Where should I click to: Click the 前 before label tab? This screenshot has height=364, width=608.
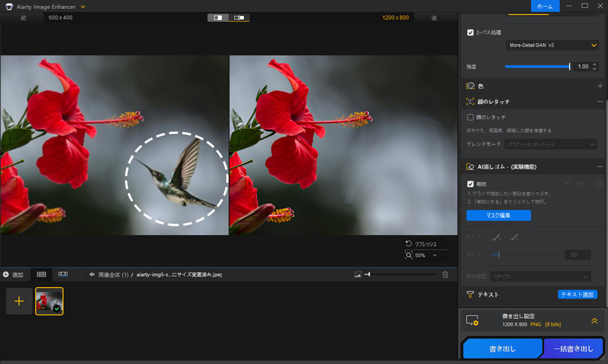click(x=23, y=18)
